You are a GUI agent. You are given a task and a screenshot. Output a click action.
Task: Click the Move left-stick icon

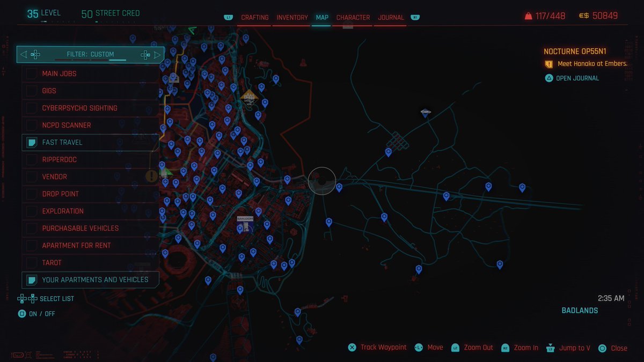[419, 348]
